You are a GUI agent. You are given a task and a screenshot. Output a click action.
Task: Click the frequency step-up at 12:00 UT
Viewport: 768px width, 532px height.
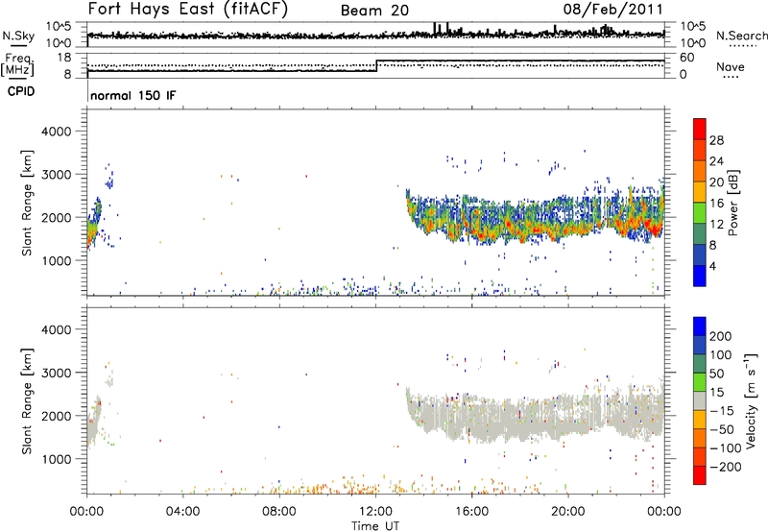pos(376,66)
